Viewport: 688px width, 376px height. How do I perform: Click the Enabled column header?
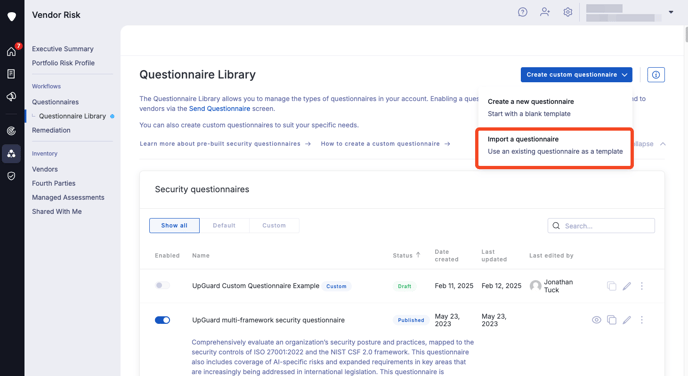[167, 255]
